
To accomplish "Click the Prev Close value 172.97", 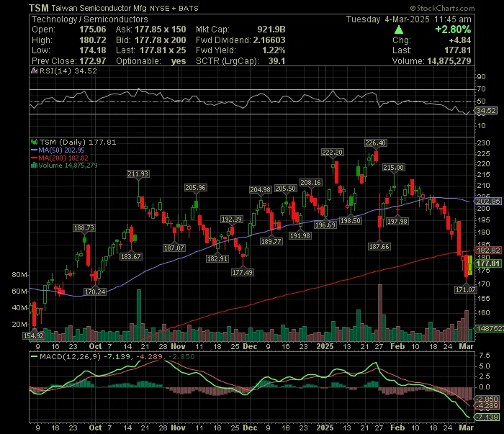I will [93, 61].
